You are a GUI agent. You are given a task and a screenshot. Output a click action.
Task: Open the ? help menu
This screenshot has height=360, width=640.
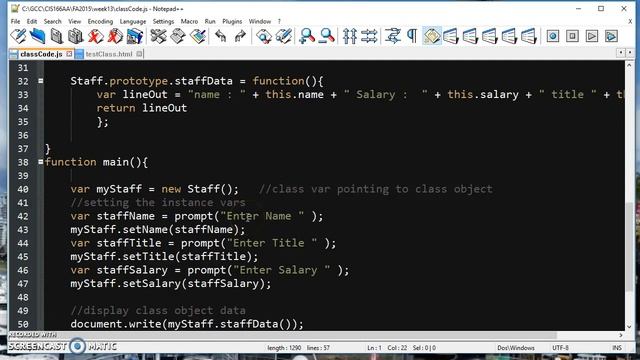point(279,21)
